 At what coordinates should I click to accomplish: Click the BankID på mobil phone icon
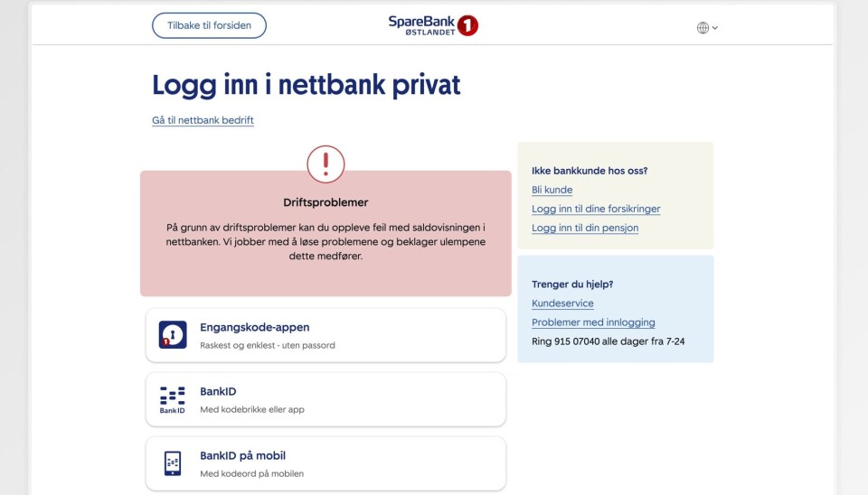pyautogui.click(x=173, y=463)
